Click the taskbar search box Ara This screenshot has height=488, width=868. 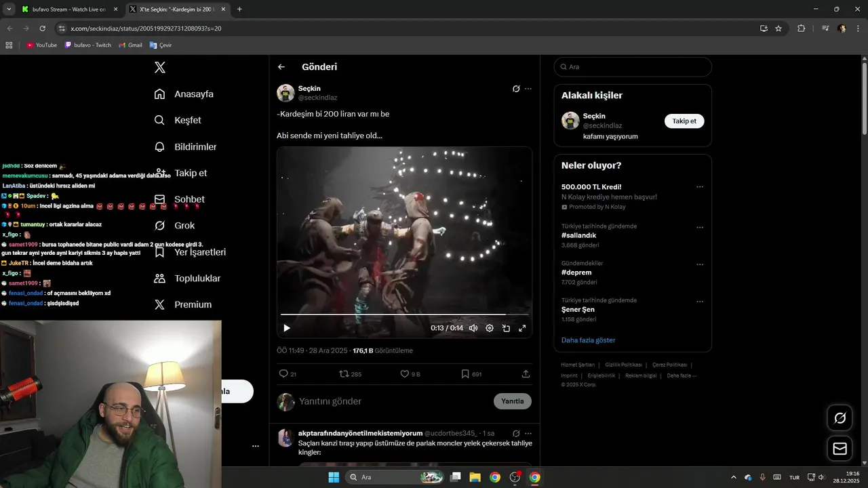[395, 477]
